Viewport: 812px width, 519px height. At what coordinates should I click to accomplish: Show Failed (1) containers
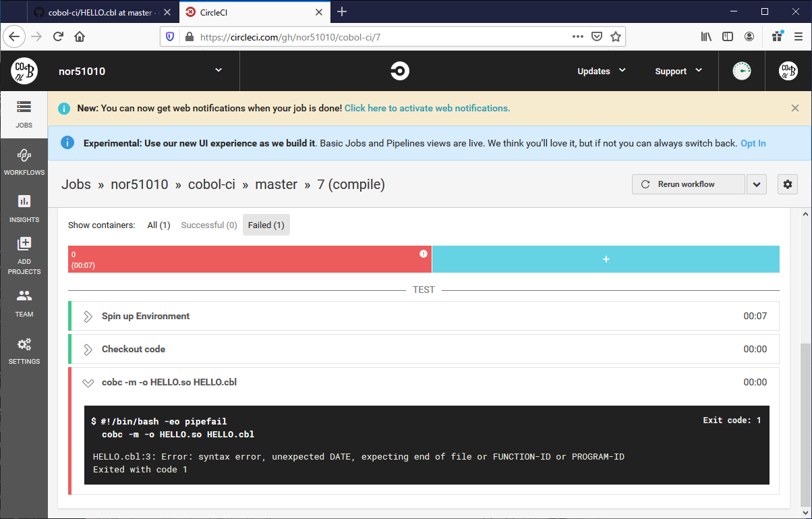[266, 225]
